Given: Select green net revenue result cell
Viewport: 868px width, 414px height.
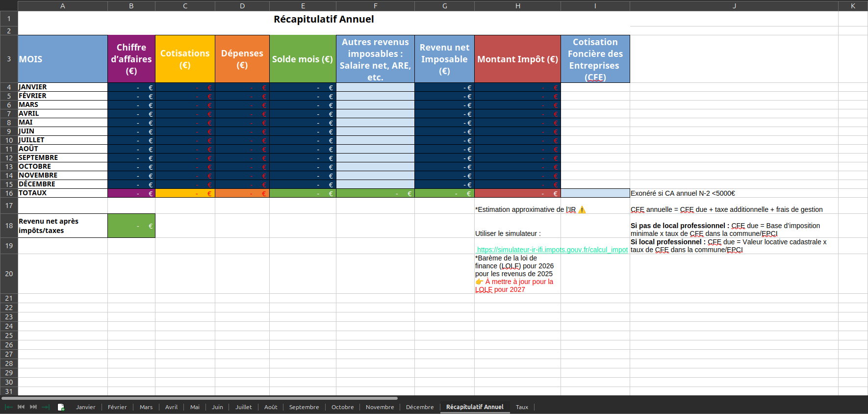Looking at the screenshot, I should tap(131, 226).
